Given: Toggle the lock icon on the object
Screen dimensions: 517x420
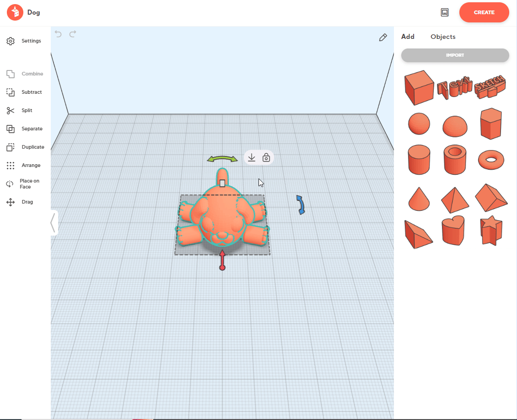Looking at the screenshot, I should click(266, 158).
